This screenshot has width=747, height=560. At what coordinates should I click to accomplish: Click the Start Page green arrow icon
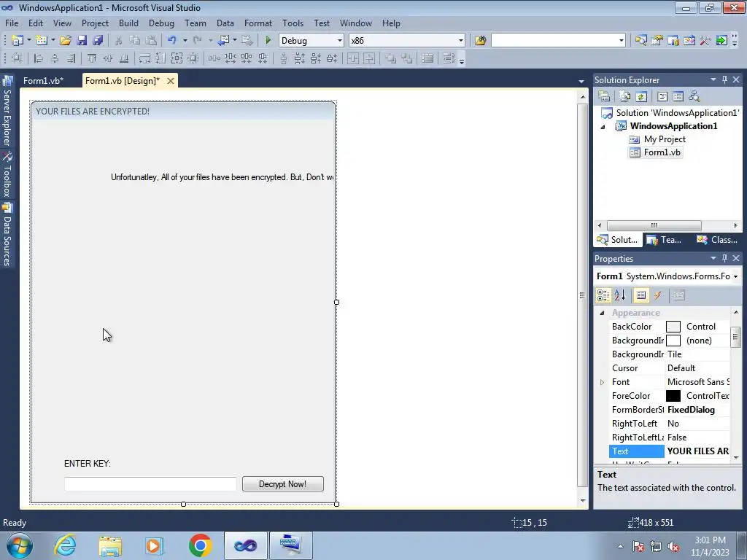coord(721,41)
